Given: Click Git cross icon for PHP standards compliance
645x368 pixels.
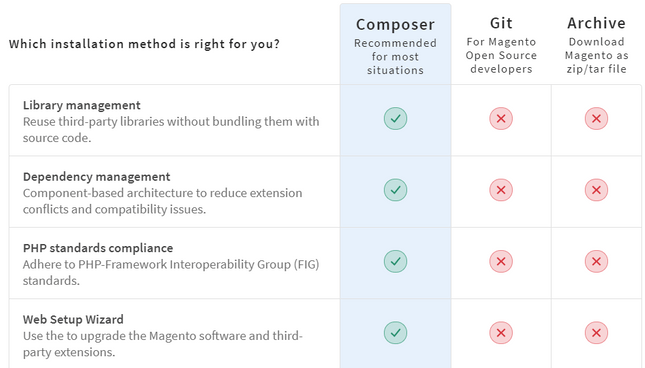Looking at the screenshot, I should [x=501, y=262].
